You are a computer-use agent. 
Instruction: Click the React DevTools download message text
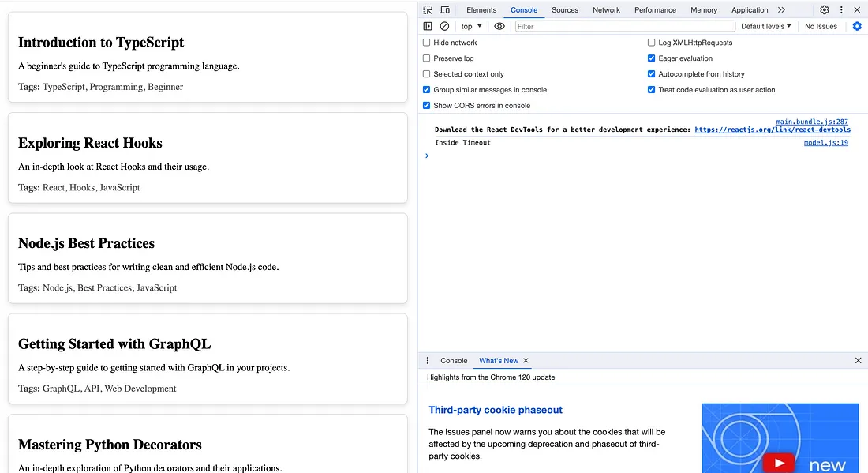click(x=563, y=130)
